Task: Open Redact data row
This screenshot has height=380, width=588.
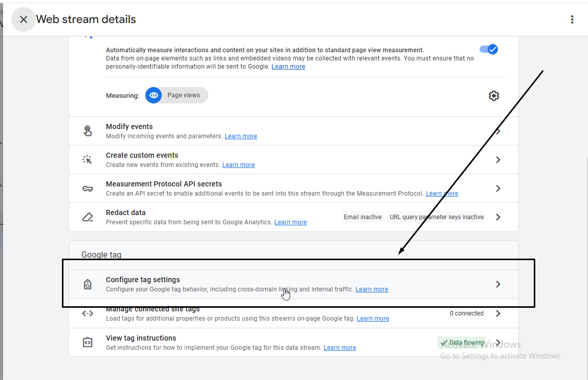Action: [x=294, y=217]
